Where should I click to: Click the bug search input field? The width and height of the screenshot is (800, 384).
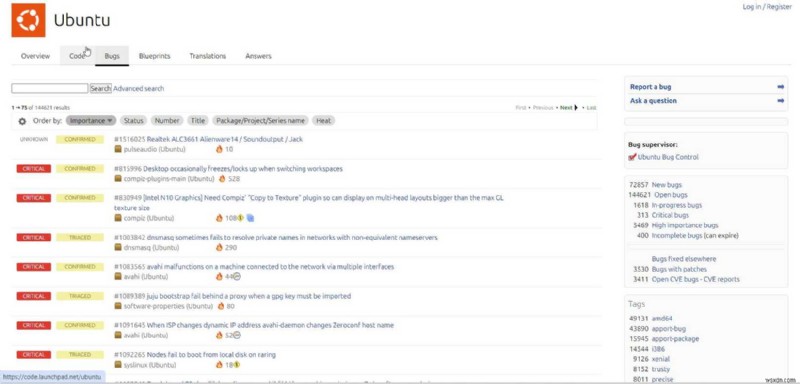(50, 89)
